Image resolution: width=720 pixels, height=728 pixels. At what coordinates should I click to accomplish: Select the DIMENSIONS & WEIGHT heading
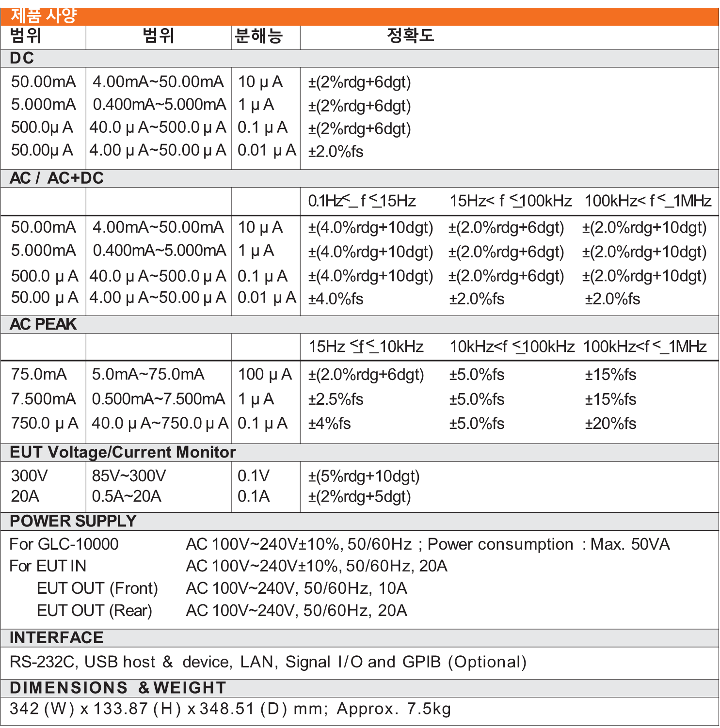click(118, 688)
